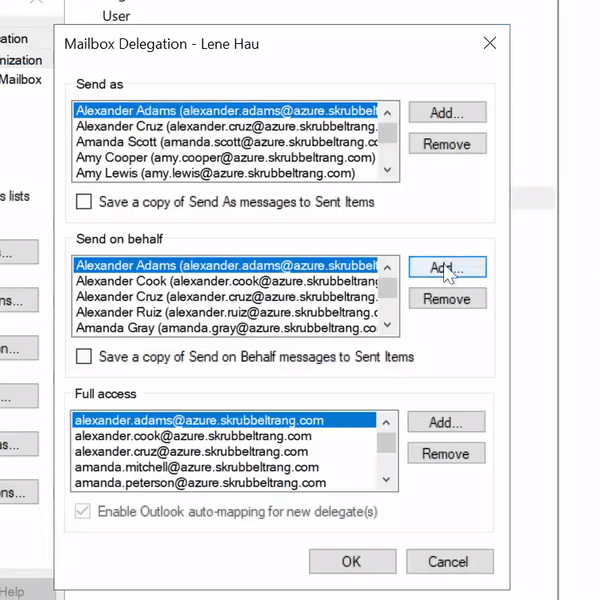Select Alexander Adams in Send as list
The width and height of the screenshot is (600, 600).
(226, 111)
